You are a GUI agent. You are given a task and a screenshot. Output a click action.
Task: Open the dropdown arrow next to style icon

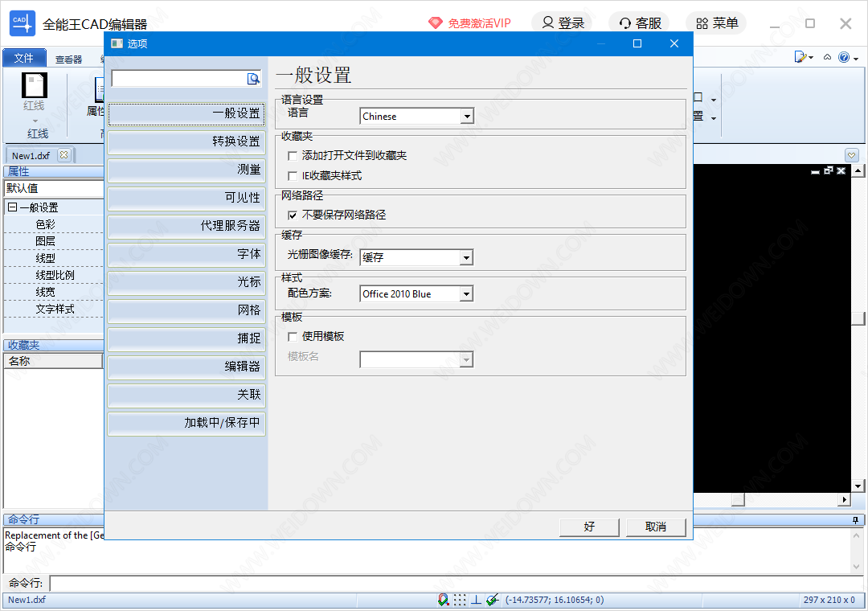tap(811, 58)
